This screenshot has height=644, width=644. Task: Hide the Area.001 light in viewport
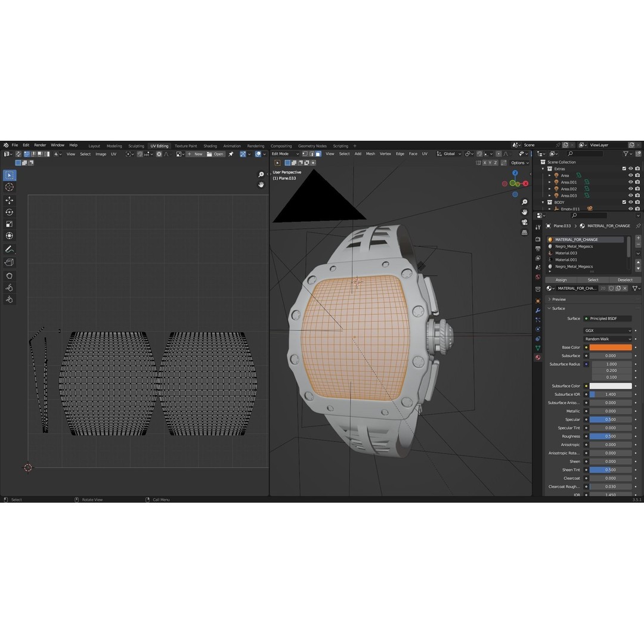tap(631, 182)
